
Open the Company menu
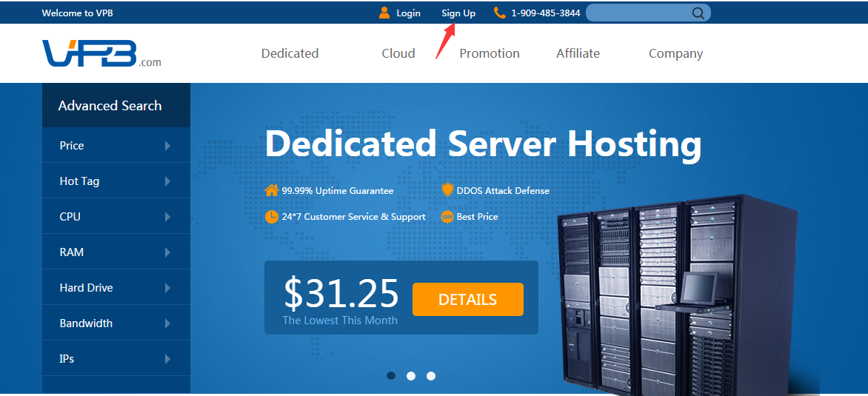(676, 53)
